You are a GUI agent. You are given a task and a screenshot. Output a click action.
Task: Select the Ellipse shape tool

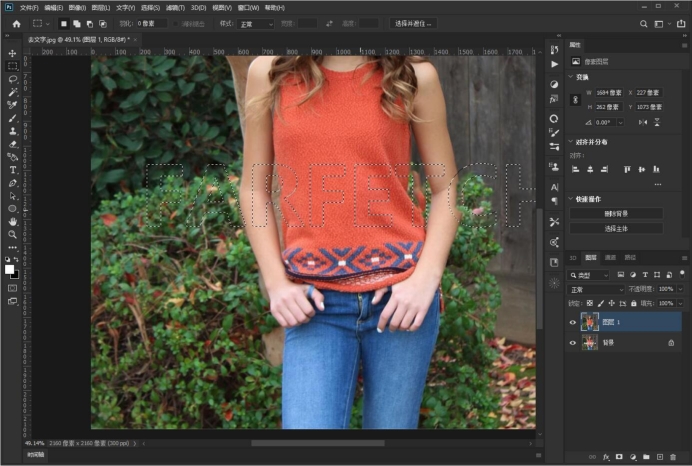click(x=12, y=209)
